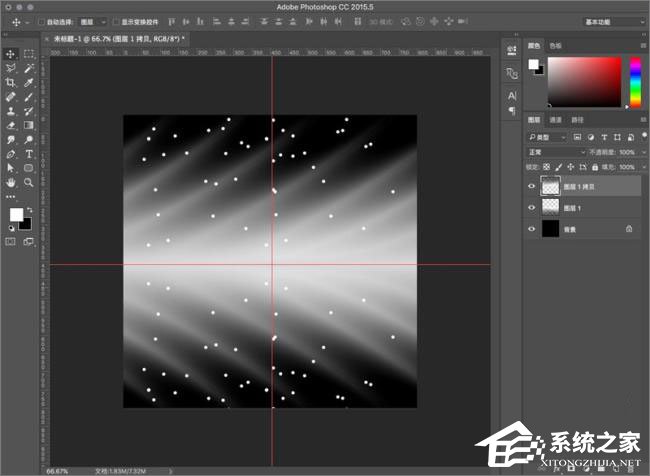Select the Rectangular Marquee tool
Viewport: 650px width, 476px height.
pyautogui.click(x=29, y=54)
